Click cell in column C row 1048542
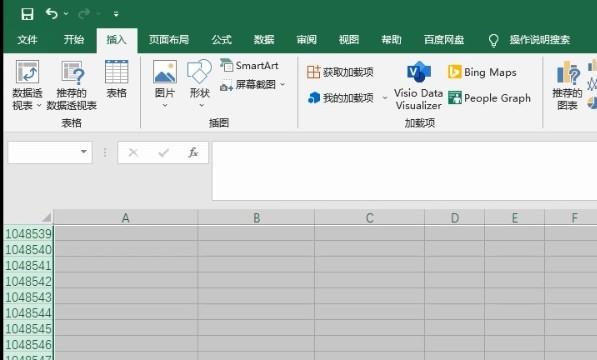597x360 pixels. click(x=369, y=281)
